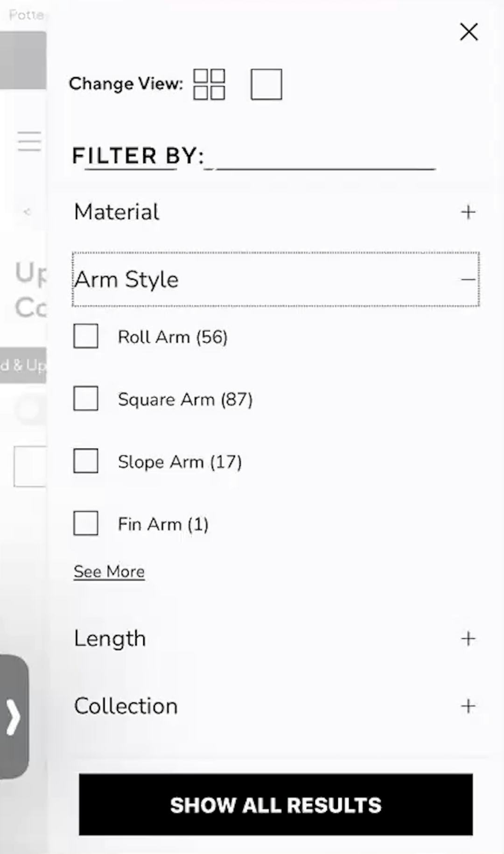Click the See More link under Fin Arm
Screen dimensions: 504x854
(108, 571)
